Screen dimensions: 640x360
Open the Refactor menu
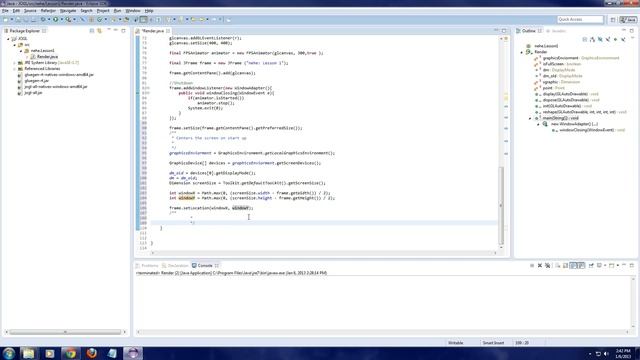coord(48,11)
